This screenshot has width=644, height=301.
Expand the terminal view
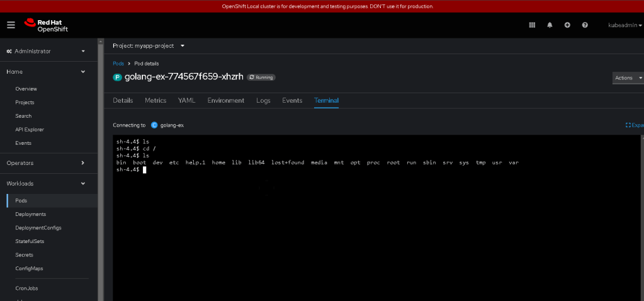point(635,125)
